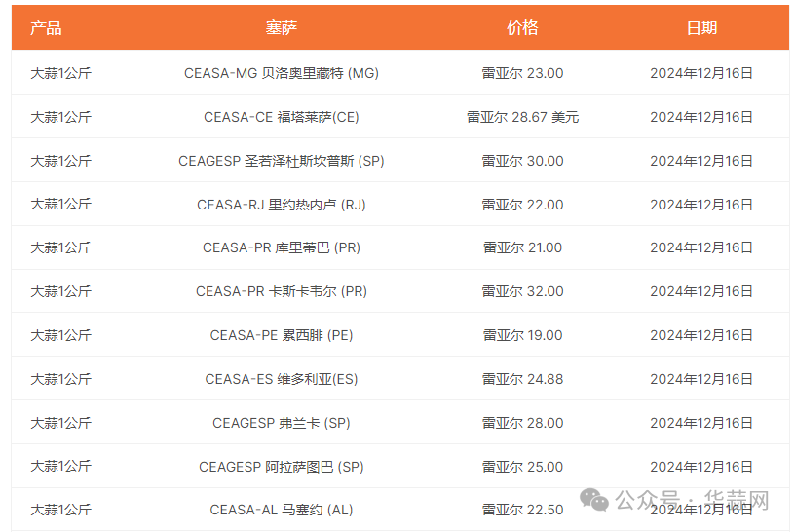This screenshot has height=532, width=795.
Task: Click the price 雷亚尔 19.00
Action: point(522,335)
